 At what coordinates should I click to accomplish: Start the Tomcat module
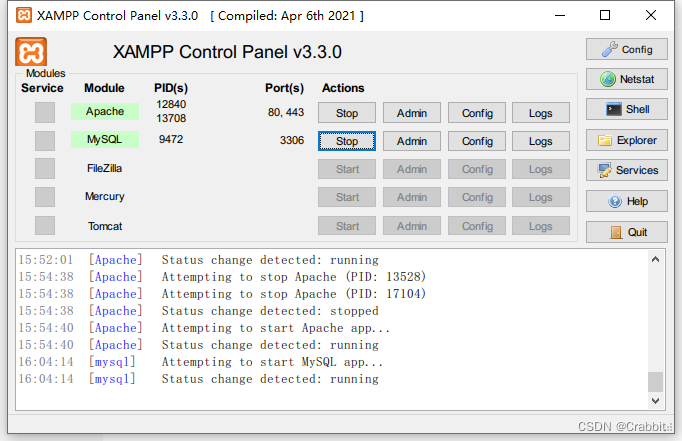[x=347, y=226]
